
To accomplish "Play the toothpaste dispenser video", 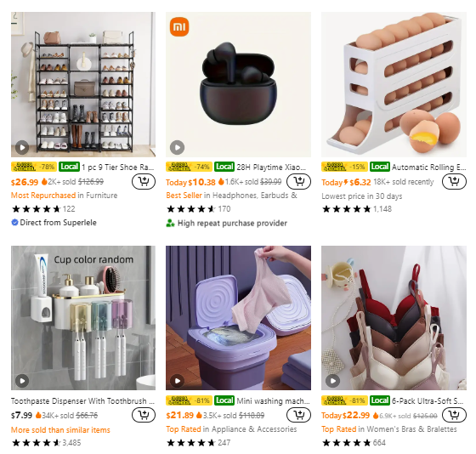I will pos(22,381).
